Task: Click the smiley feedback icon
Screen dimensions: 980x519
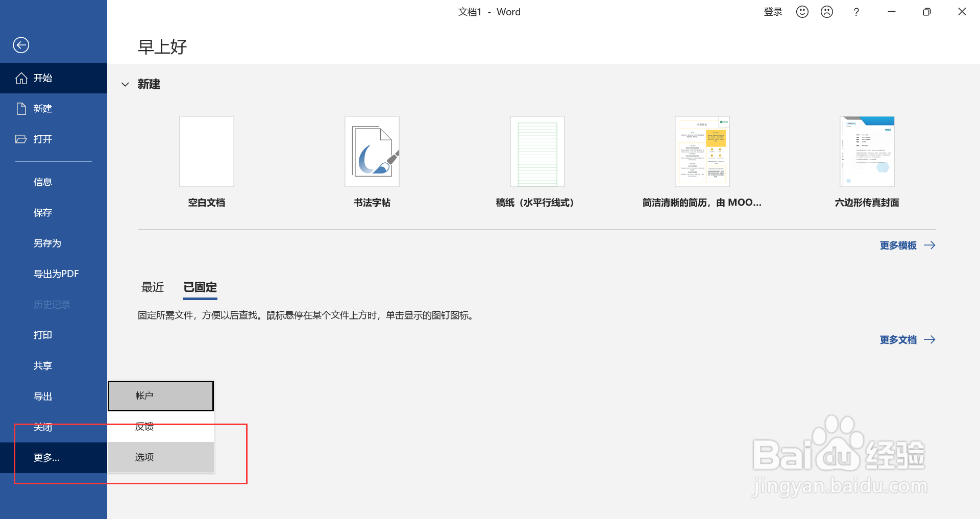Action: [801, 11]
